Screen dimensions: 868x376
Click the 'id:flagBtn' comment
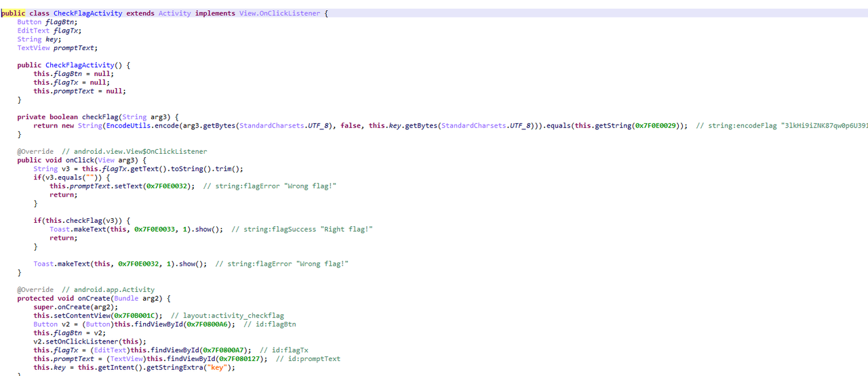coord(276,325)
